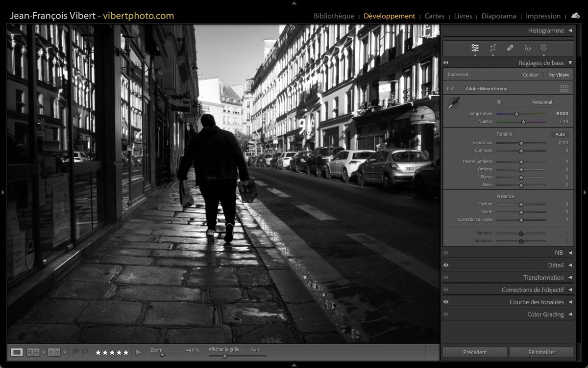Viewport: 588px width, 368px height.
Task: Toggle visibility eye of Réglages de base
Action: tap(446, 63)
